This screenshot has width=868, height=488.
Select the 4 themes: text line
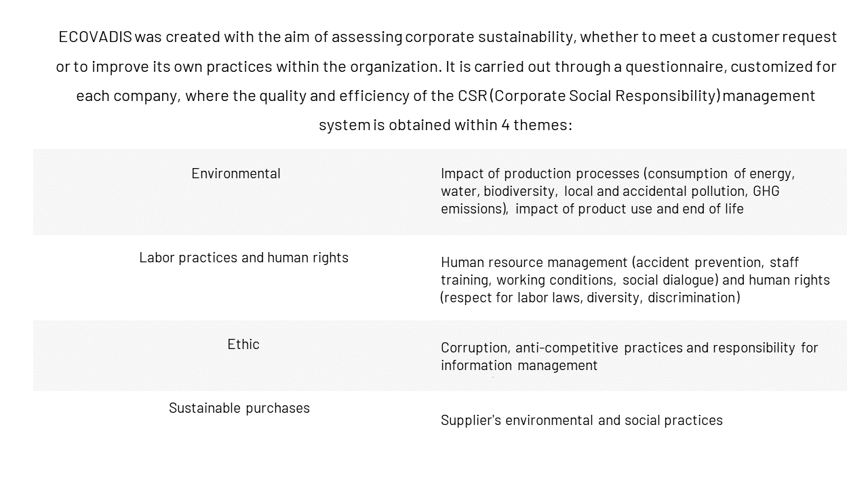[536, 125]
